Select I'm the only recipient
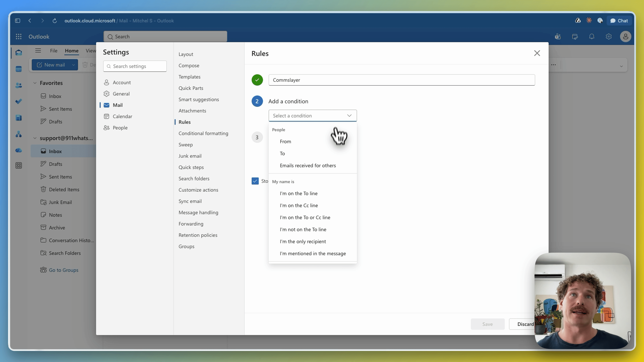 [312, 241]
